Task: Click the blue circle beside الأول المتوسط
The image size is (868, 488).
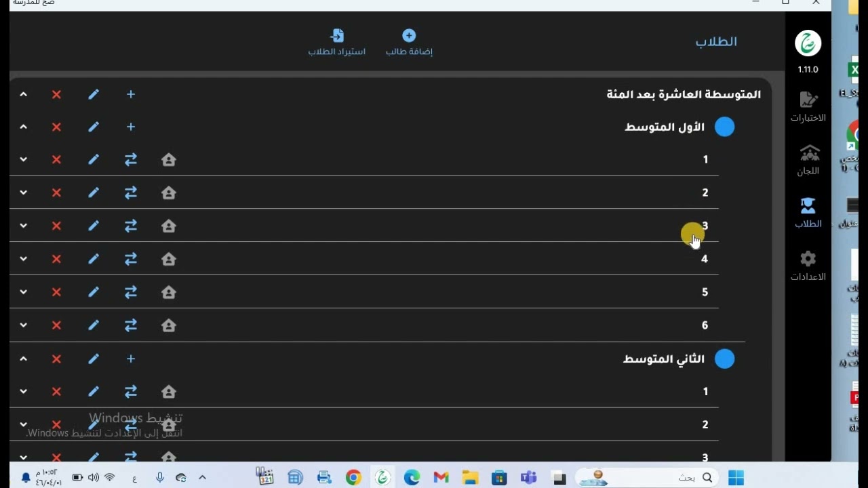Action: point(724,127)
